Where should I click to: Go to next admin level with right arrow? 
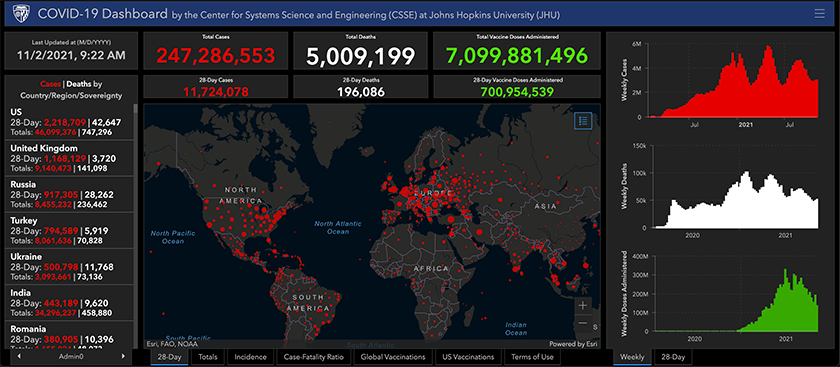coord(123,356)
